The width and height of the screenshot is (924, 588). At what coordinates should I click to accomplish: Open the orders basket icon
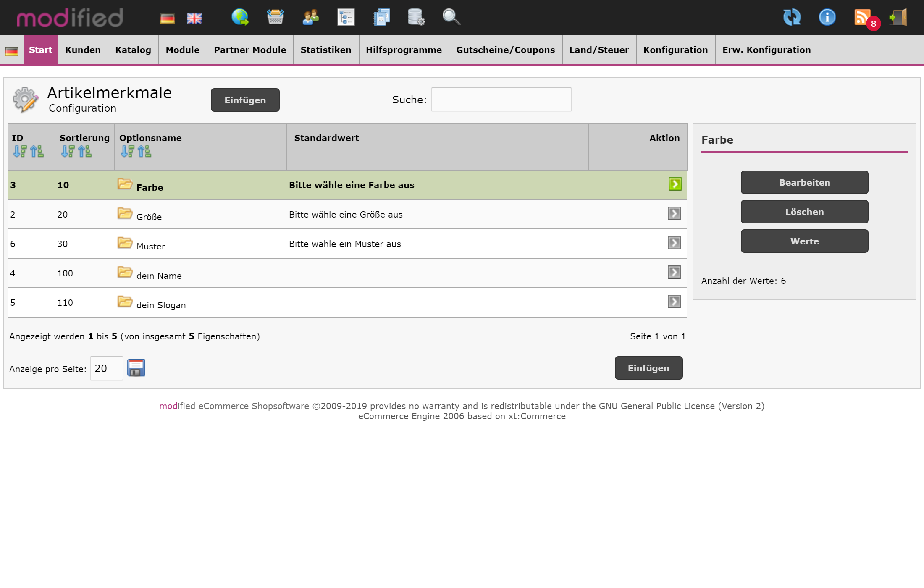(x=276, y=18)
